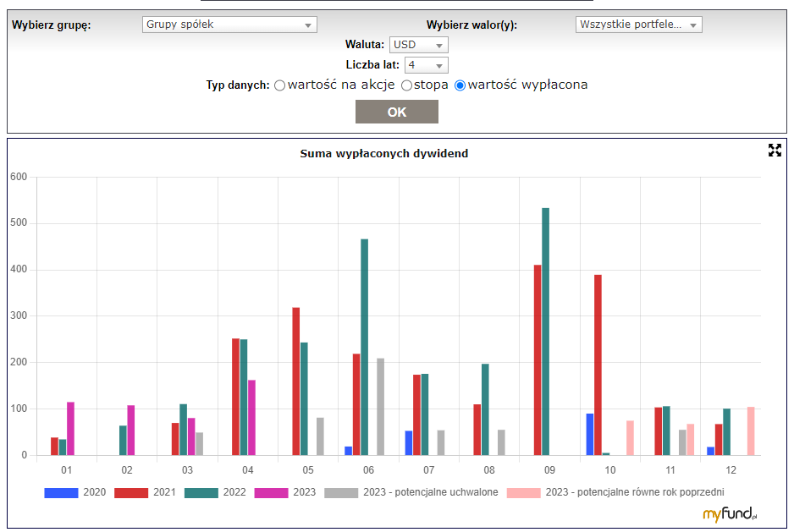Click the x-axis month label 09
Image resolution: width=794 pixels, height=532 pixels.
[x=549, y=470]
